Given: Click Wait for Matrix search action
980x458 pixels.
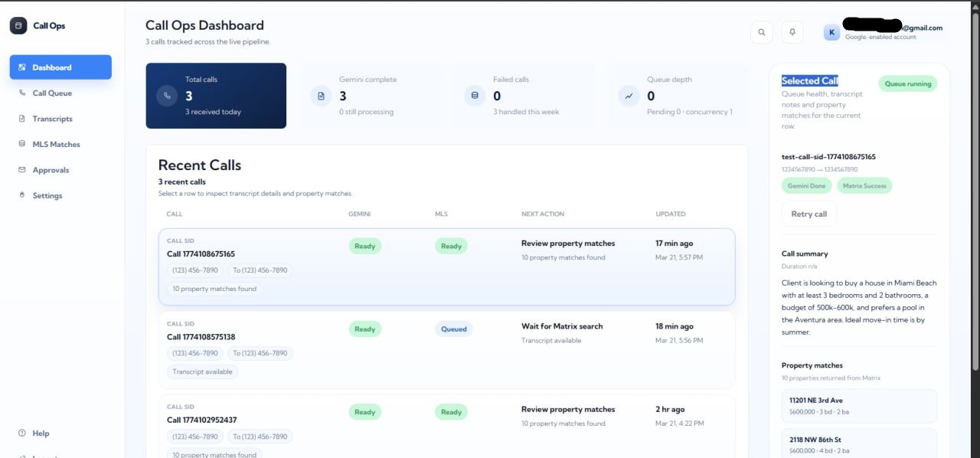Looking at the screenshot, I should 562,326.
